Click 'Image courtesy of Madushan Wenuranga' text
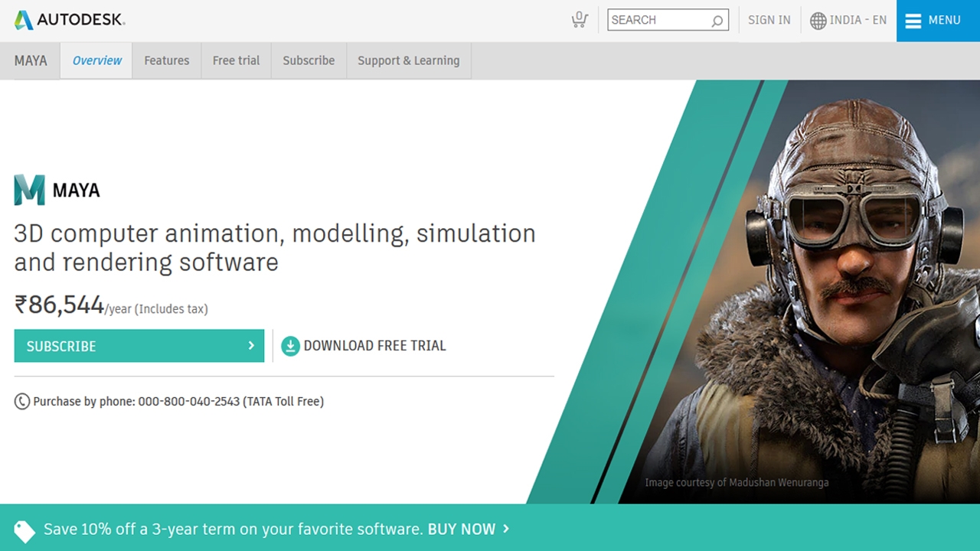This screenshot has width=980, height=551. (x=737, y=482)
